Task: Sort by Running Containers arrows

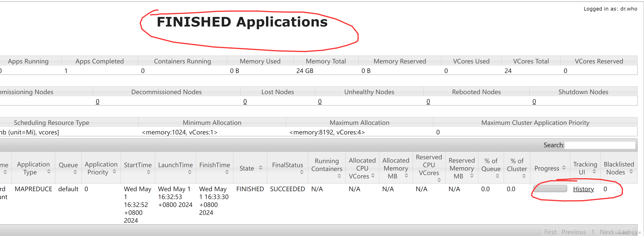Action: [x=339, y=176]
